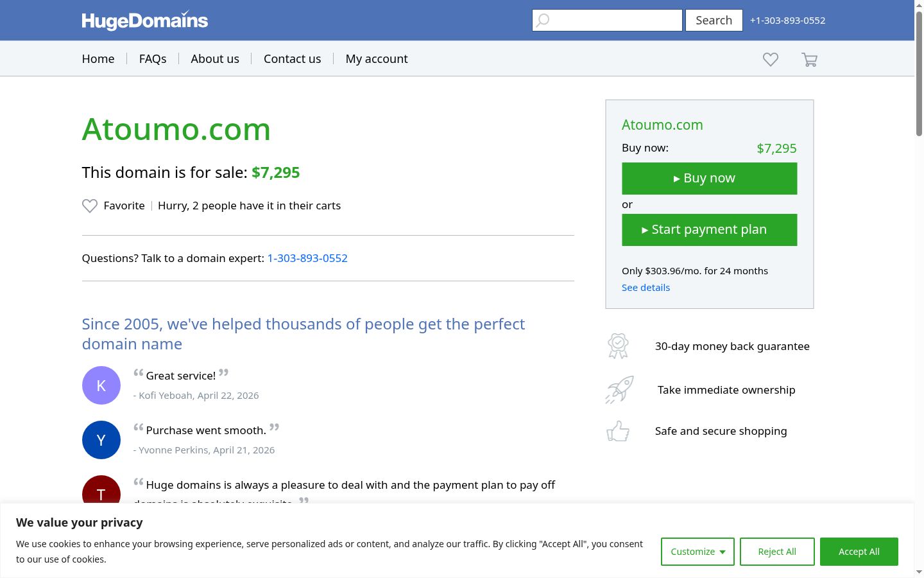Click the money back guarantee badge icon
This screenshot has width=924, height=578.
[618, 346]
